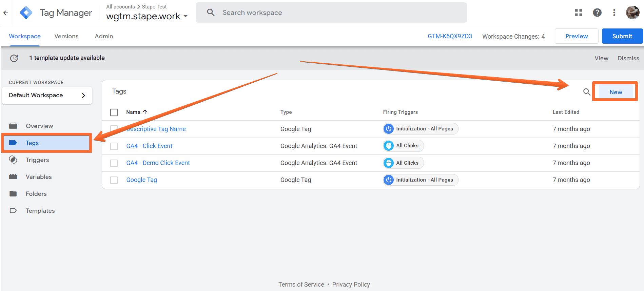Image resolution: width=644 pixels, height=291 pixels.
Task: Open the user account avatar
Action: pos(632,13)
